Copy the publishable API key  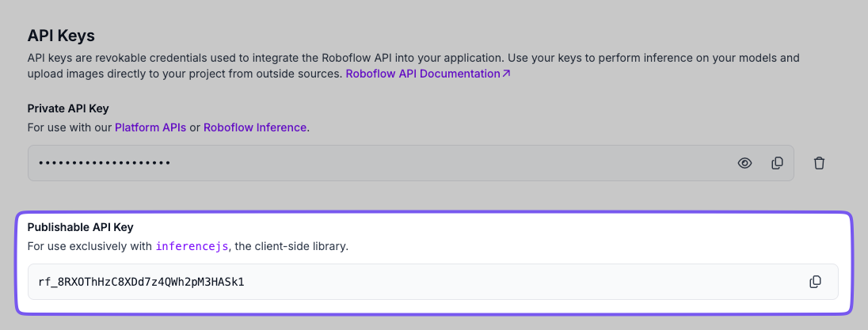pyautogui.click(x=815, y=282)
